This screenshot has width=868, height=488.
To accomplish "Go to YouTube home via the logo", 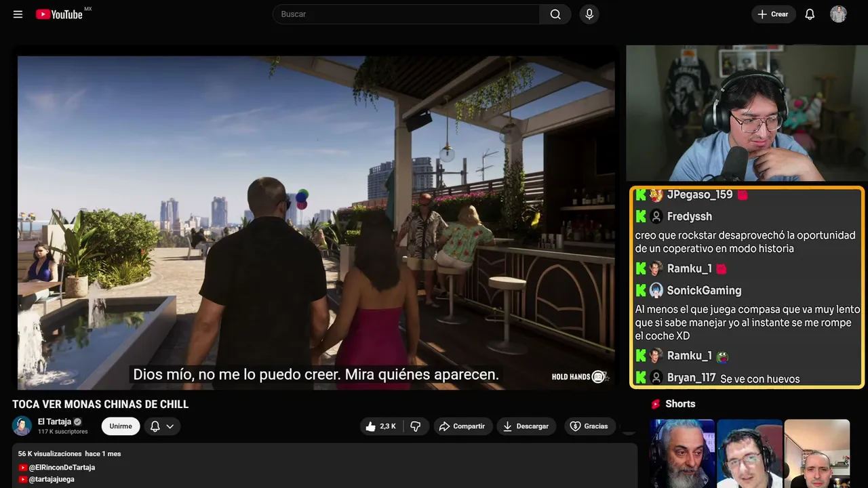I will [59, 14].
